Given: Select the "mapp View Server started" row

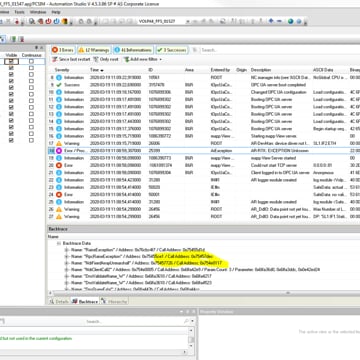Looking at the screenshot, I should coord(203,158).
